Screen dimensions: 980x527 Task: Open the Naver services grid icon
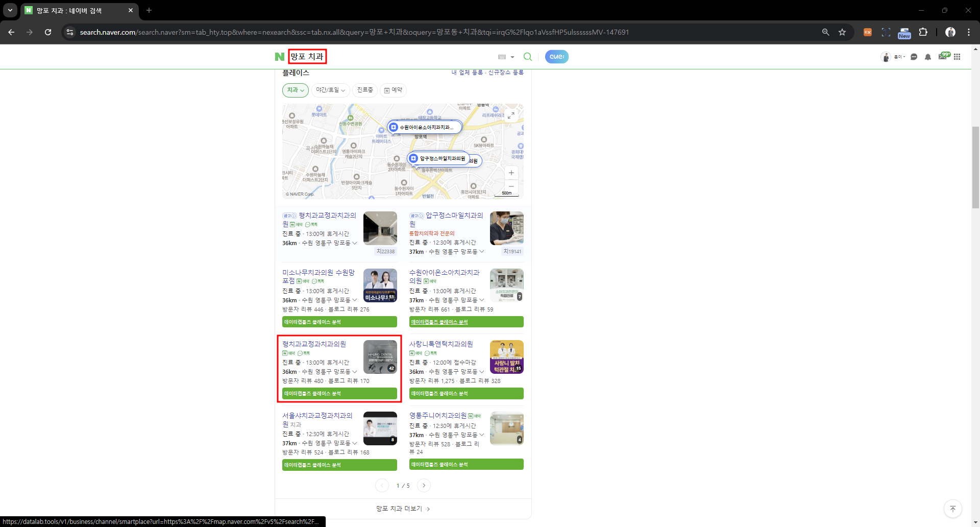957,57
